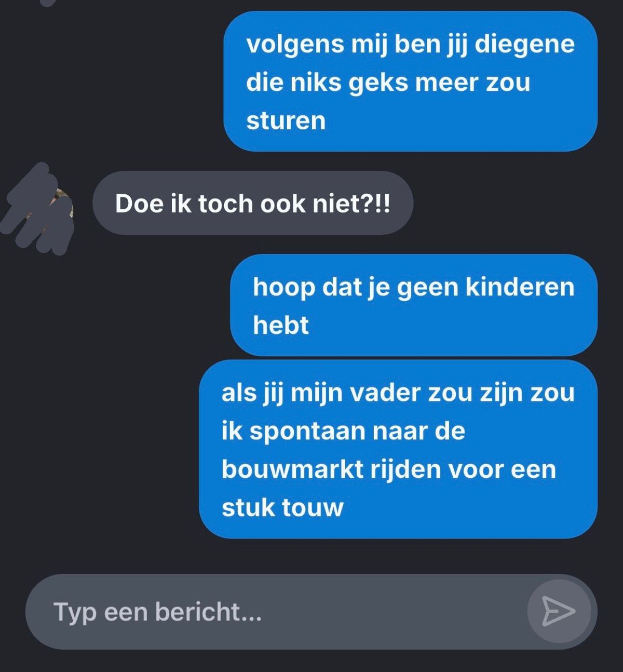This screenshot has height=672, width=623.
Task: Click the word 'sturen' in the top bubble
Action: (286, 120)
